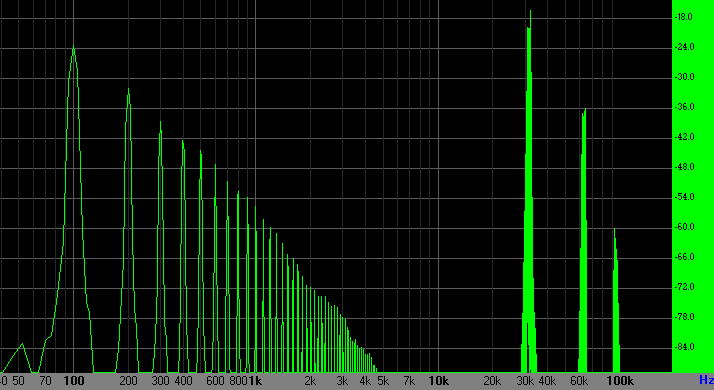
Task: Click the 30k frequency axis label
Action: pos(525,381)
